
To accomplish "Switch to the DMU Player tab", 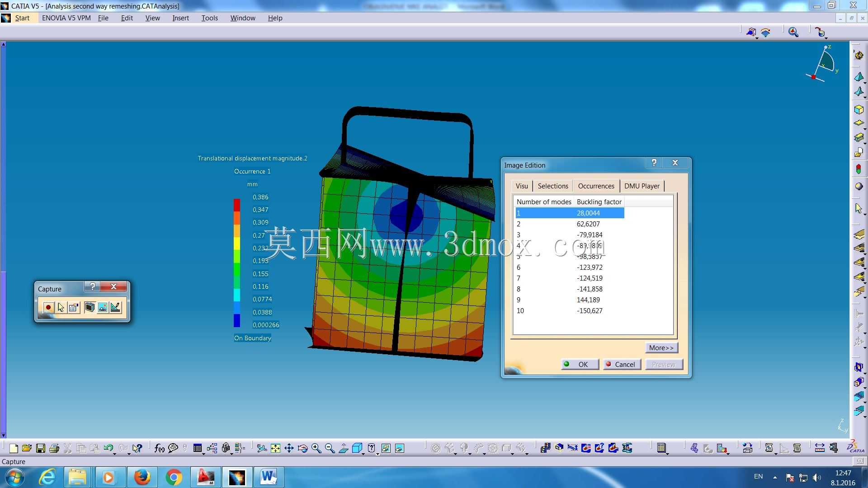I will [642, 186].
